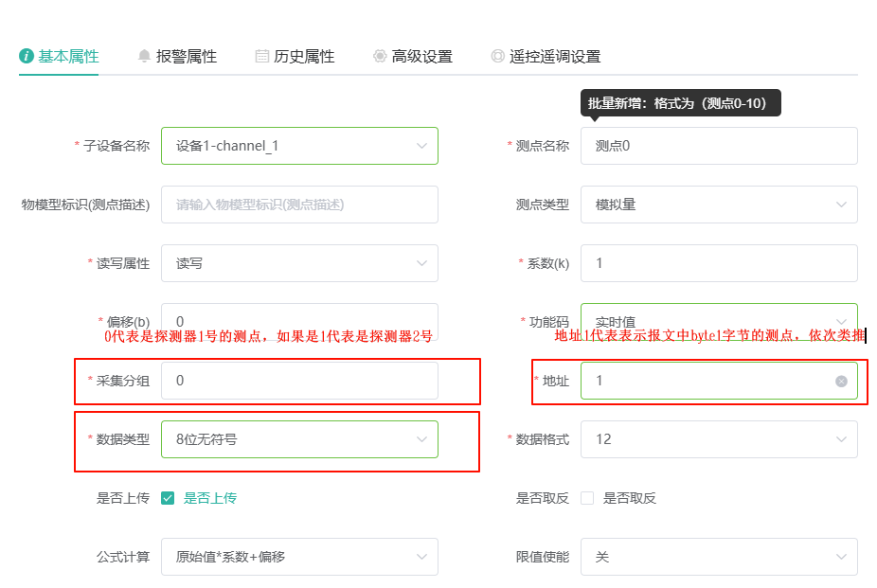Uncheck the 是否上传 checkbox
This screenshot has height=588, width=877.
168,498
